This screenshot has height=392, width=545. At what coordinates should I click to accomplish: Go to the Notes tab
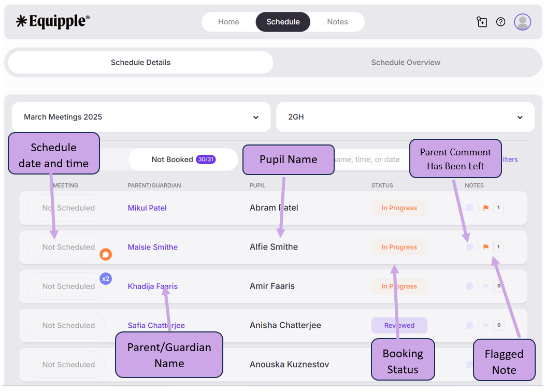pos(337,22)
